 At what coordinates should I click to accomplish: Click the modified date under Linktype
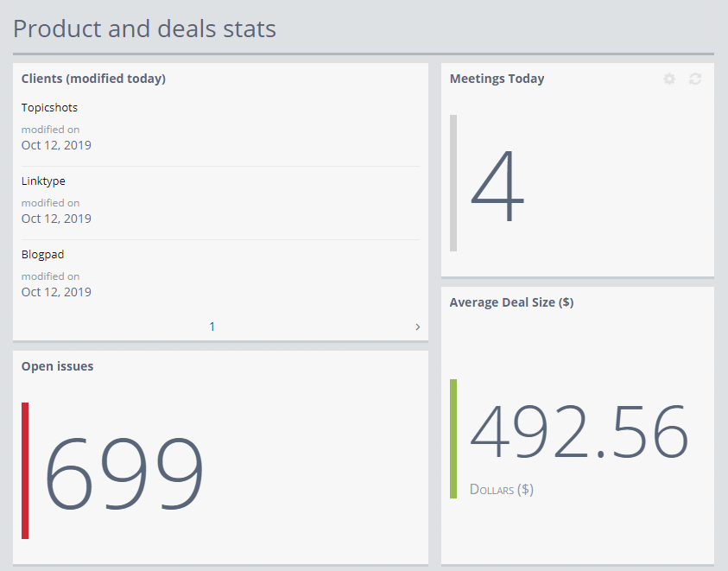click(56, 219)
